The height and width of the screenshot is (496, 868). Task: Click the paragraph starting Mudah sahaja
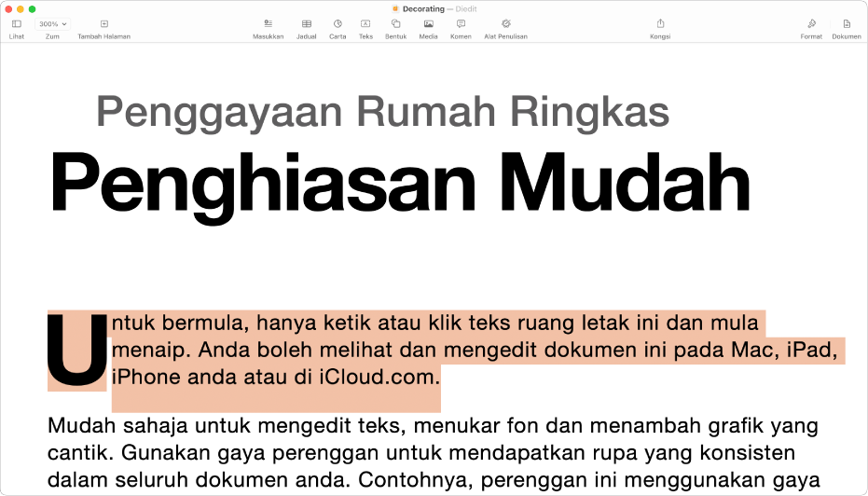[433, 453]
